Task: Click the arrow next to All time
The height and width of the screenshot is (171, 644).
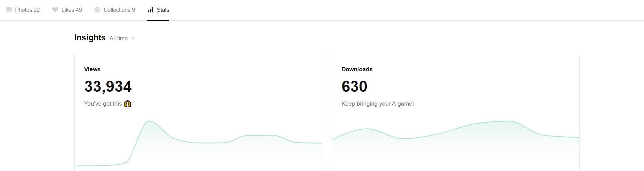Action: point(132,39)
